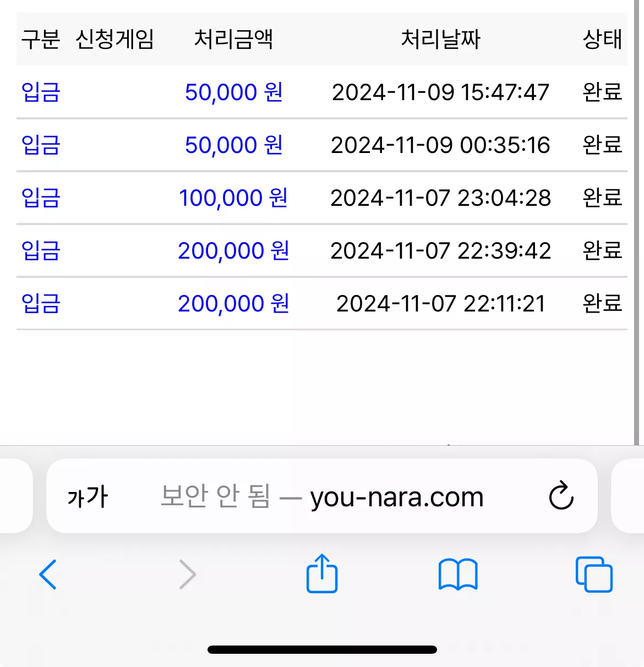Click the 처리날짜 column header
Screen dimensions: 644x667
coord(441,39)
